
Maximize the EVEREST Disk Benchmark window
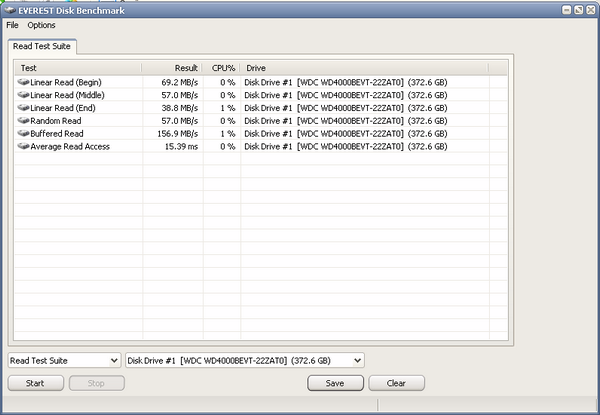(579, 10)
